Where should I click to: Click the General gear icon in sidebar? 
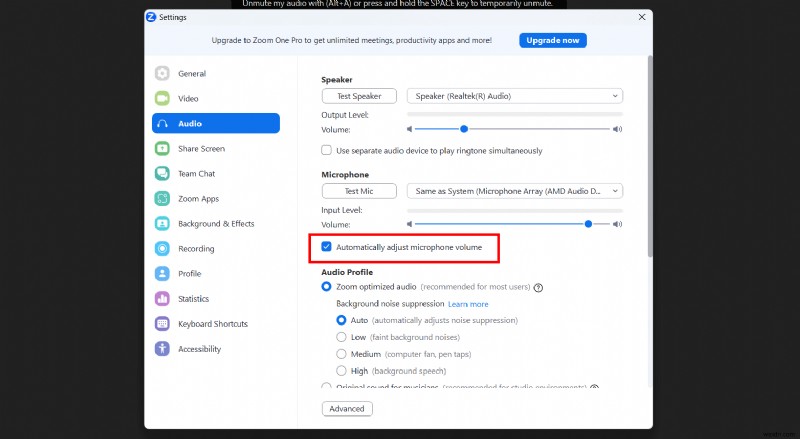click(x=162, y=73)
